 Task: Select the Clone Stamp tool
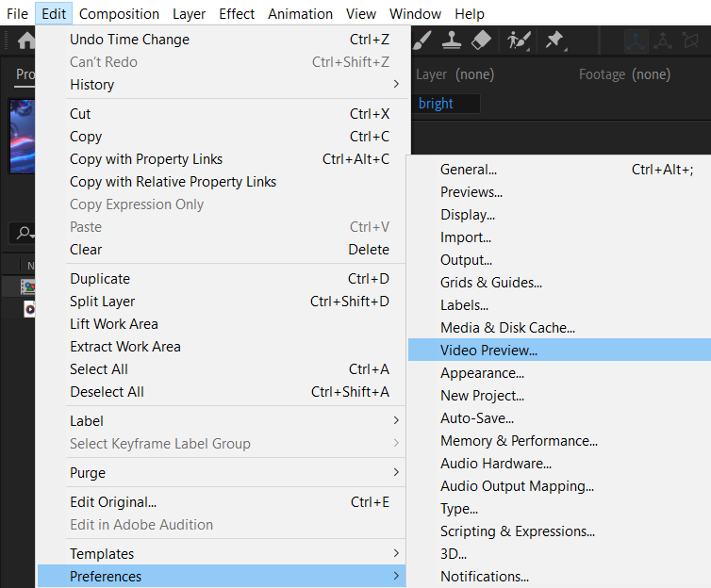452,41
